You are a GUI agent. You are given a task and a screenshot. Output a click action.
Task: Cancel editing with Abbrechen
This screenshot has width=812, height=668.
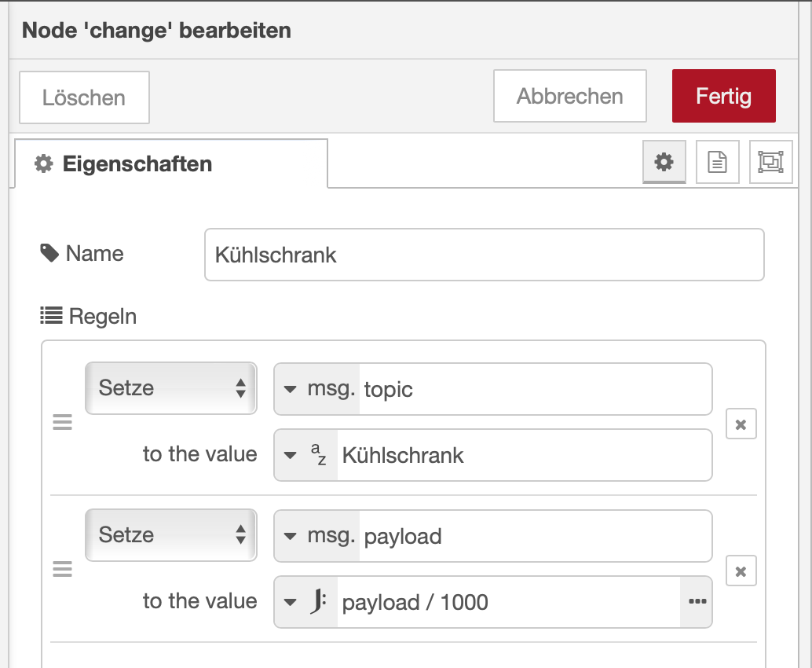(569, 97)
